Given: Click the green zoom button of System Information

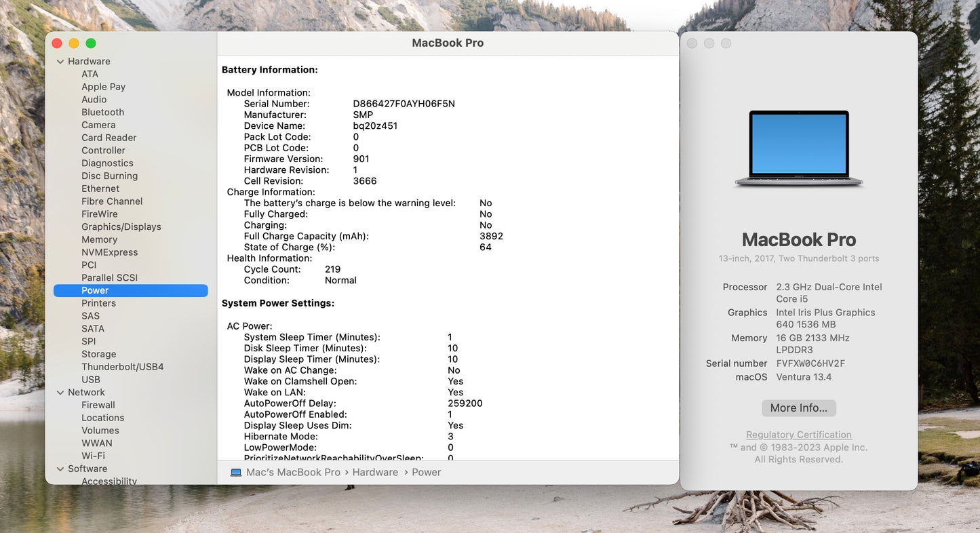Looking at the screenshot, I should pyautogui.click(x=91, y=43).
